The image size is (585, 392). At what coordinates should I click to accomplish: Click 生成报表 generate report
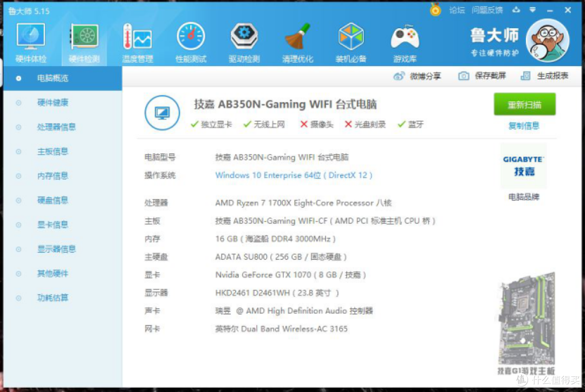[544, 76]
